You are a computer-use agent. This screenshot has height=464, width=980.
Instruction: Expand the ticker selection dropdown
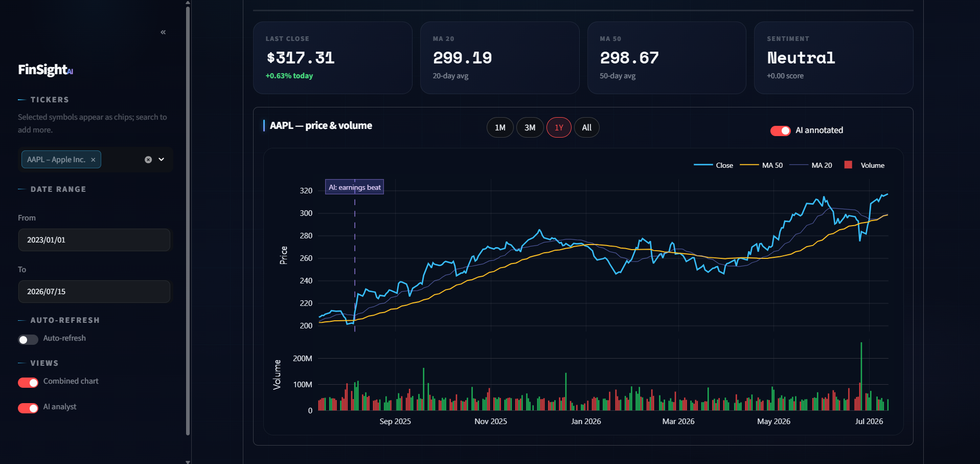click(162, 160)
